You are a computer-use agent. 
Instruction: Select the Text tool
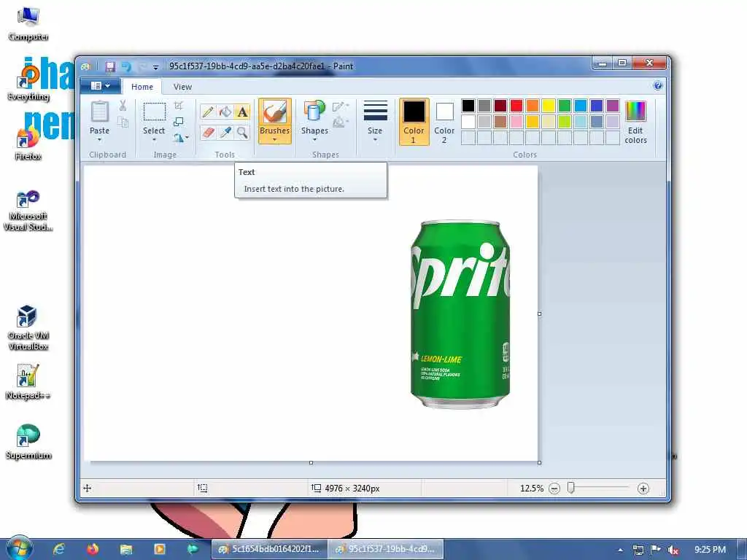(242, 112)
